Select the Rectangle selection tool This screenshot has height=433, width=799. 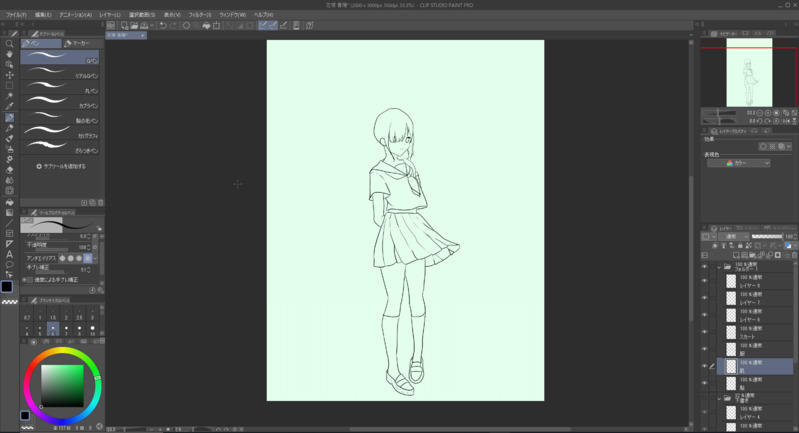[x=9, y=86]
